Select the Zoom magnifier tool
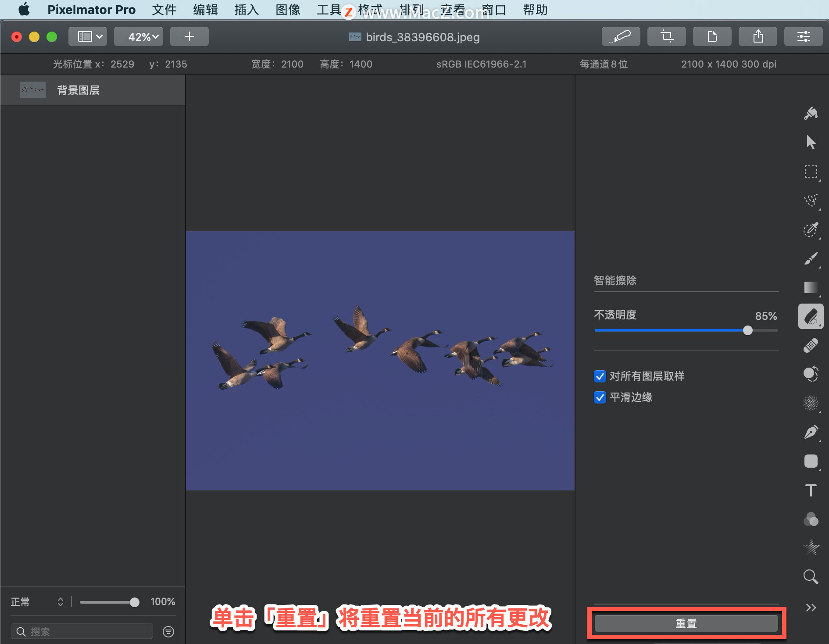 click(x=811, y=577)
